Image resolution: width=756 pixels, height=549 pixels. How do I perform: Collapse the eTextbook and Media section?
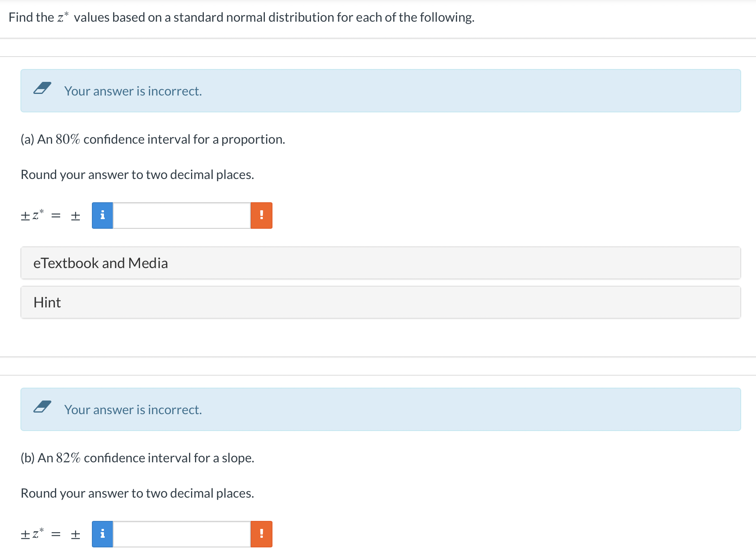[101, 263]
